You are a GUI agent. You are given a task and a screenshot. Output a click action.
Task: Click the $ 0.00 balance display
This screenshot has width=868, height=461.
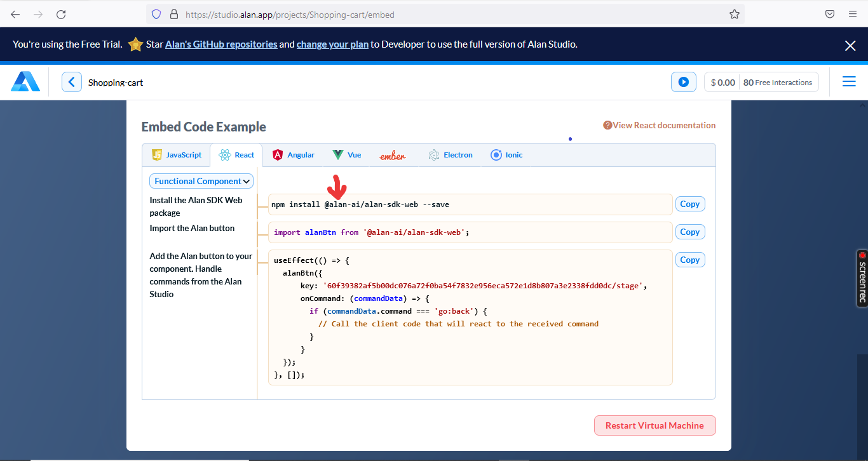pos(722,83)
